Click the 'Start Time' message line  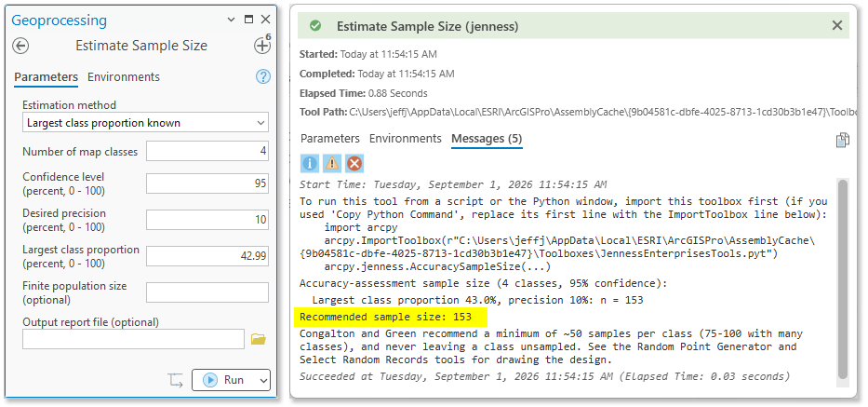click(x=453, y=184)
